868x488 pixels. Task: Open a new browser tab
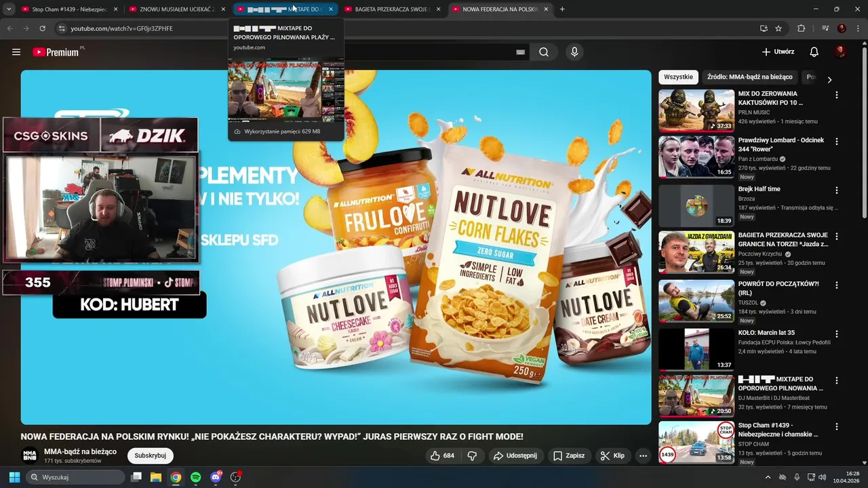pyautogui.click(x=562, y=9)
